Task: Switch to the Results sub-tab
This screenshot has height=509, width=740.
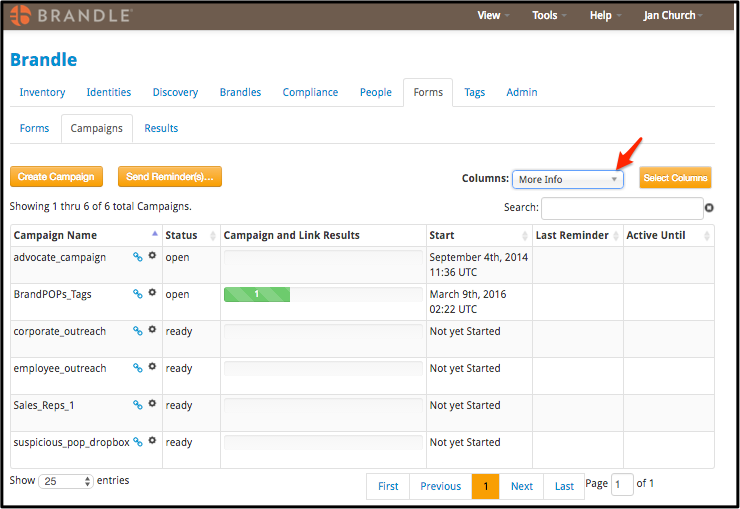Action: click(x=161, y=128)
